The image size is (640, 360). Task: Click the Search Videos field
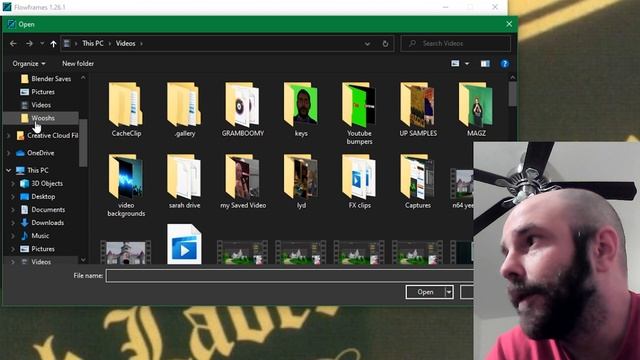point(456,43)
